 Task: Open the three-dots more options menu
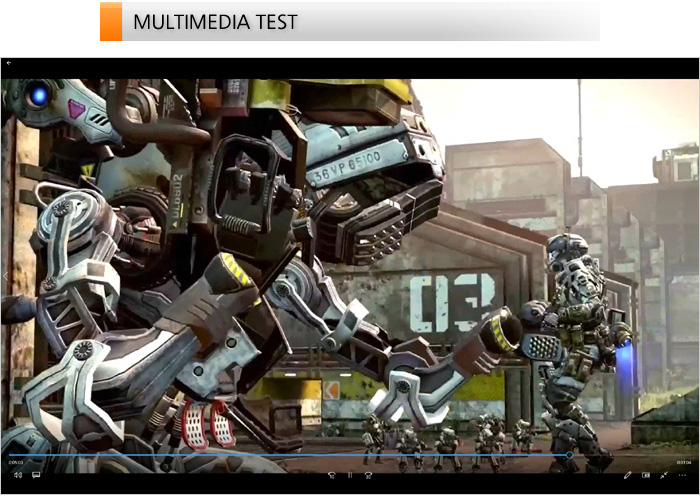(x=684, y=475)
